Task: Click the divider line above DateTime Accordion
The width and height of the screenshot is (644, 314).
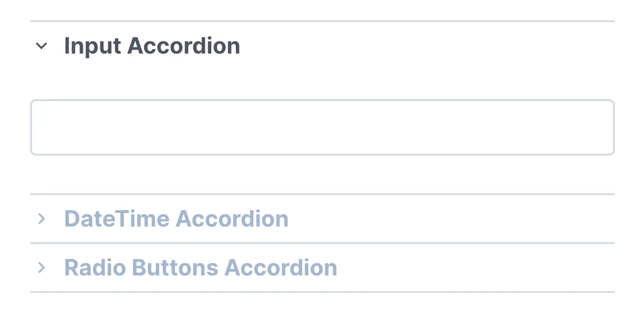Action: pos(322,194)
